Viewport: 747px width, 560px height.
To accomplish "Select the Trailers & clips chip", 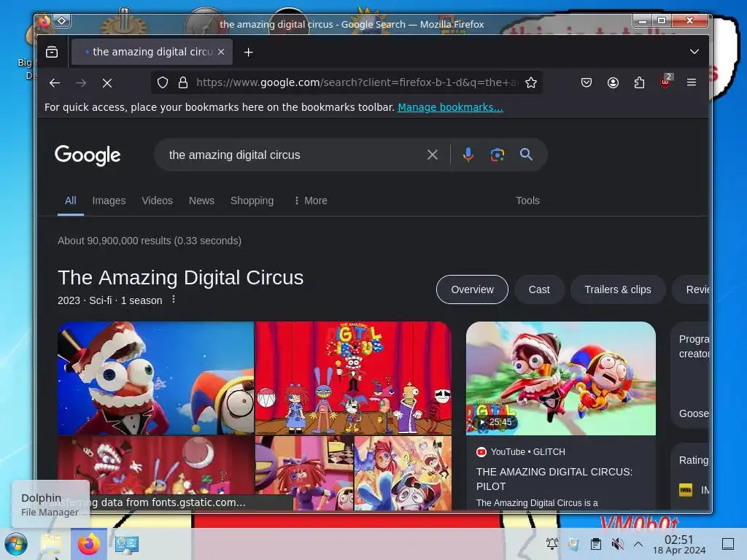I will 617,289.
